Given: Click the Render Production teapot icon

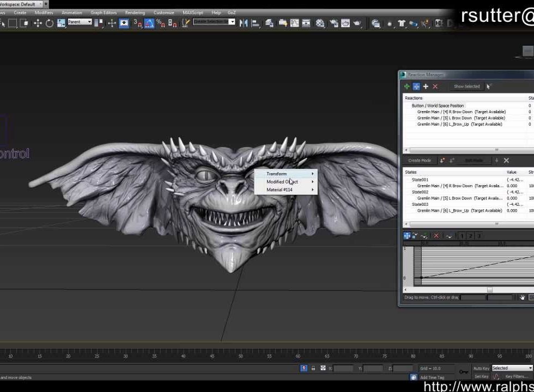Looking at the screenshot, I should tap(357, 23).
